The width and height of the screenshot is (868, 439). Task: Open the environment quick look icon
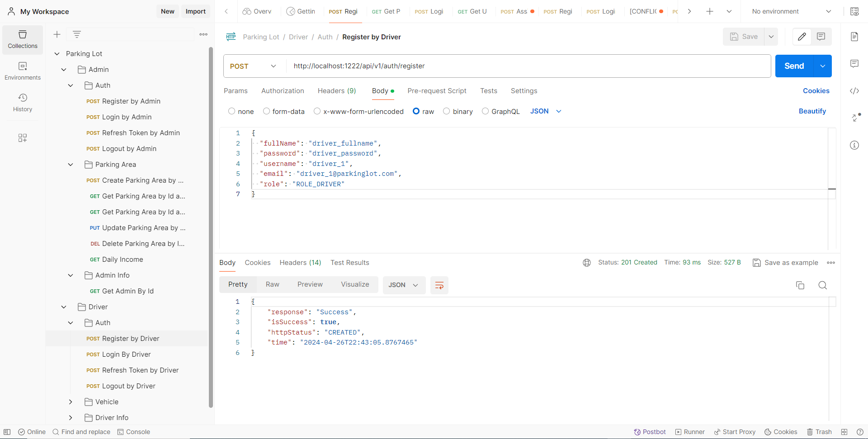(x=854, y=11)
